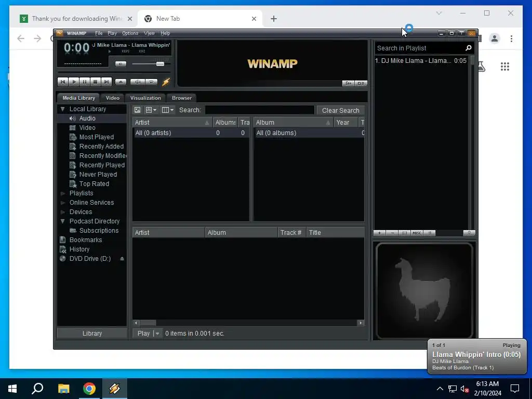Expand the Devices tree node
532x399 pixels.
click(62, 212)
